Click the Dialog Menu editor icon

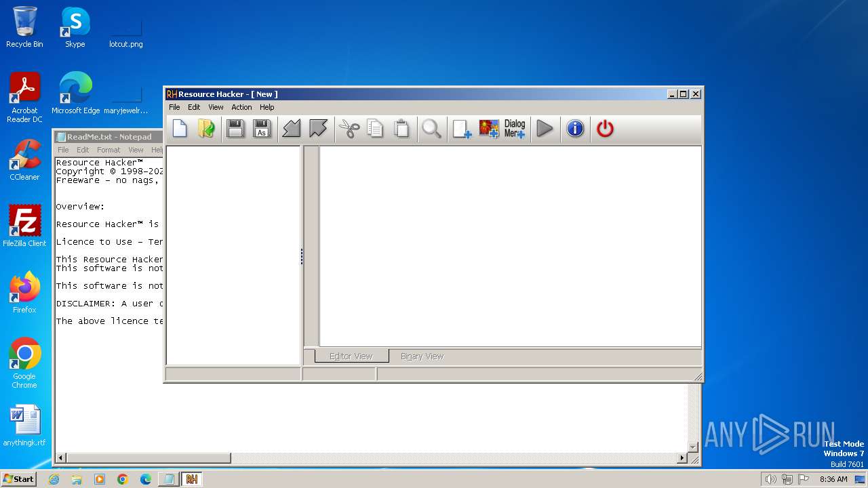515,128
